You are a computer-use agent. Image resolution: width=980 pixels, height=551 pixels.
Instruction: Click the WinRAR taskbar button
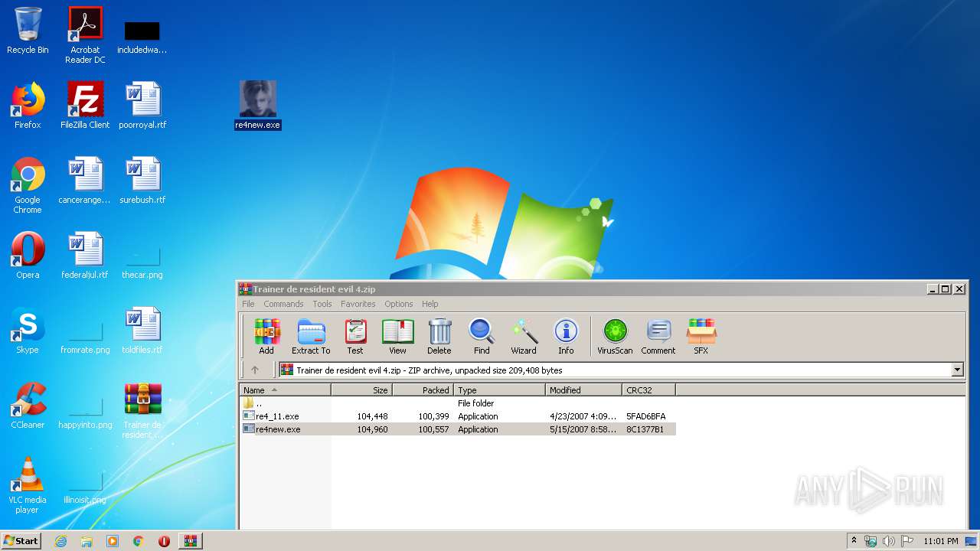191,541
